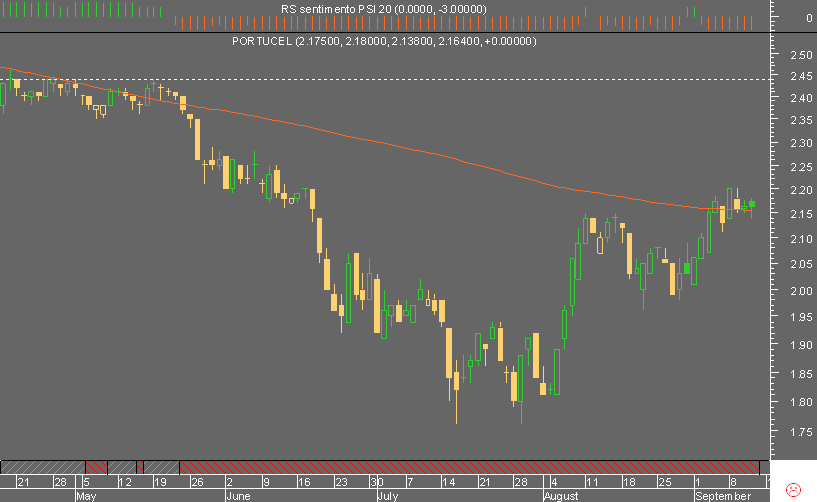
Task: Click the 1.90 price axis label
Action: 801,345
